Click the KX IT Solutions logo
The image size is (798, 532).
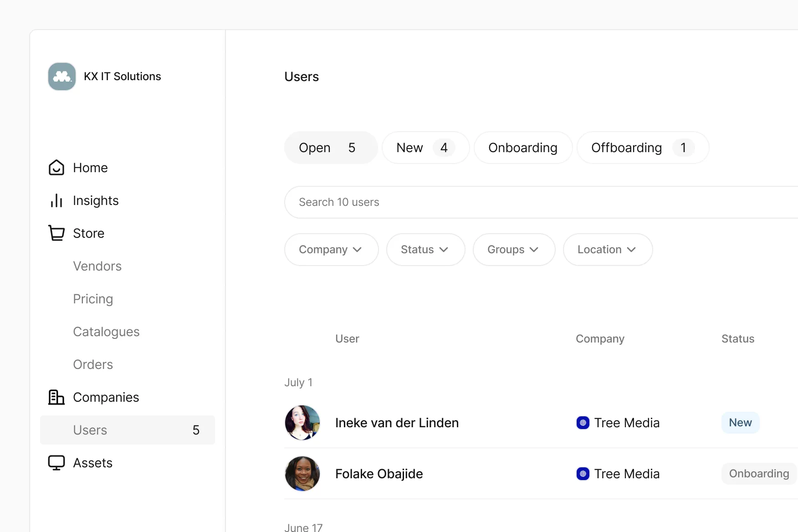point(61,76)
